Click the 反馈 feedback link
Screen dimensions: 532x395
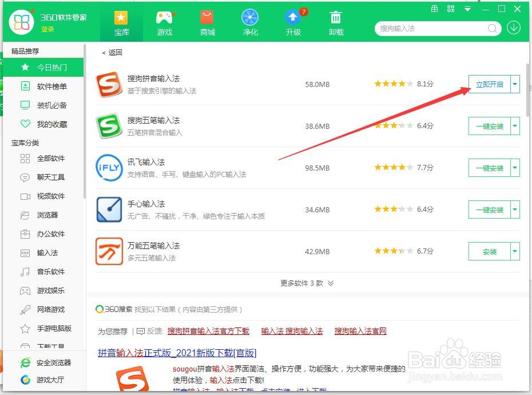[150, 331]
